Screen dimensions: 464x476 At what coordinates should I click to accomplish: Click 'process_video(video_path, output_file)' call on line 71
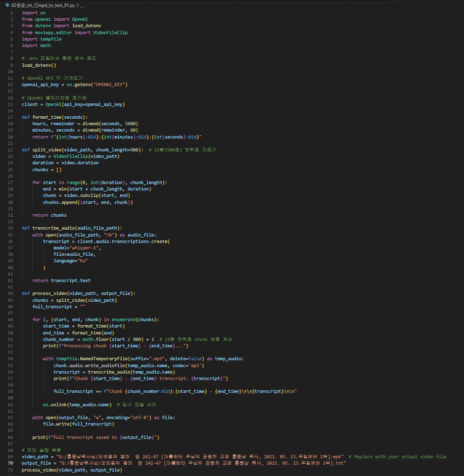pos(72,470)
